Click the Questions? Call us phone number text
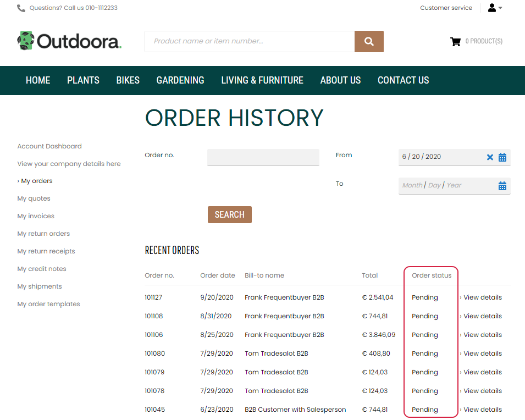 point(73,8)
